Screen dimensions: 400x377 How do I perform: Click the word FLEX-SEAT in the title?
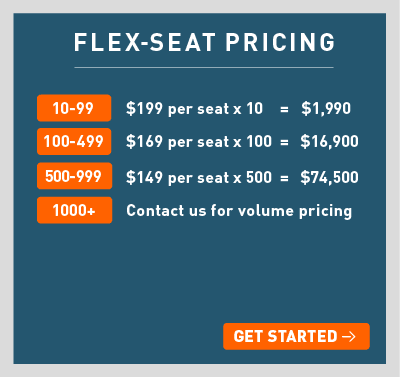coord(144,42)
